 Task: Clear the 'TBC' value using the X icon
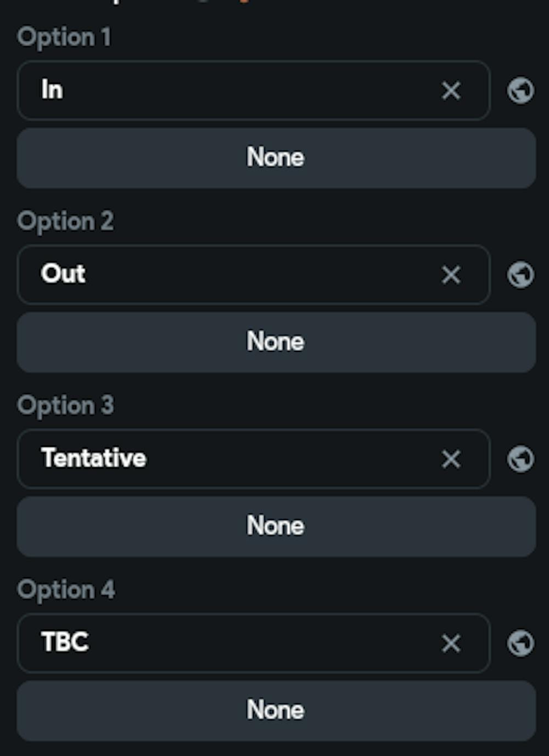click(450, 643)
